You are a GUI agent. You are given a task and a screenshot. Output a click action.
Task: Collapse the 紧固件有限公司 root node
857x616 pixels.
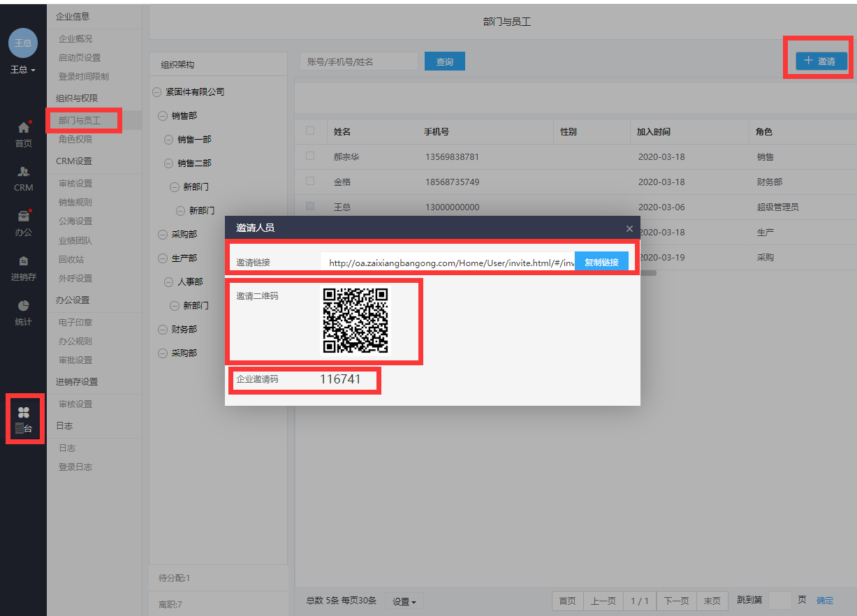pyautogui.click(x=156, y=92)
